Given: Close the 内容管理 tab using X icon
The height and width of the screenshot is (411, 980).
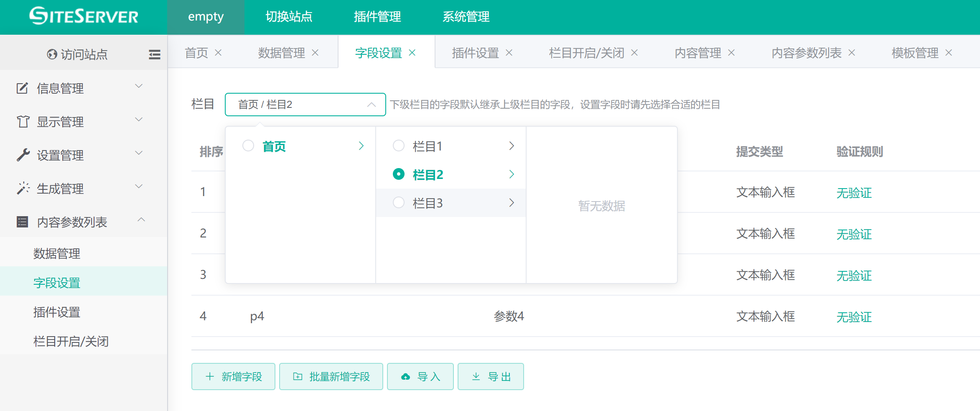Looking at the screenshot, I should (731, 53).
